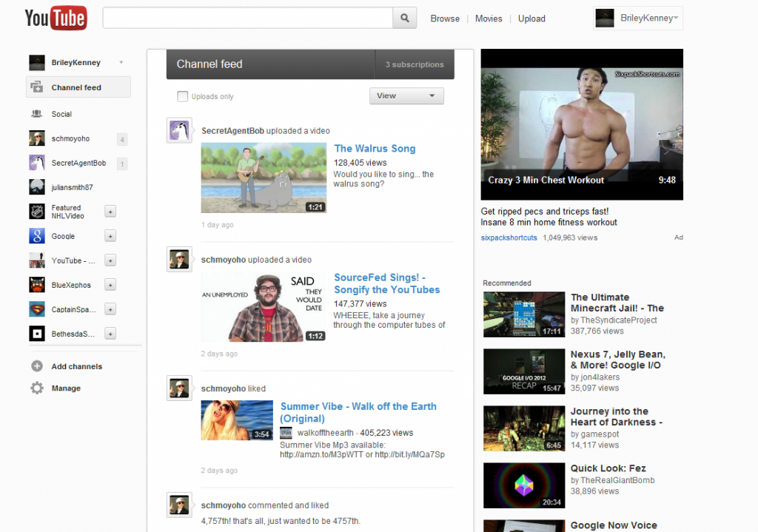
Task: Click the search magnifier button
Action: (x=405, y=18)
